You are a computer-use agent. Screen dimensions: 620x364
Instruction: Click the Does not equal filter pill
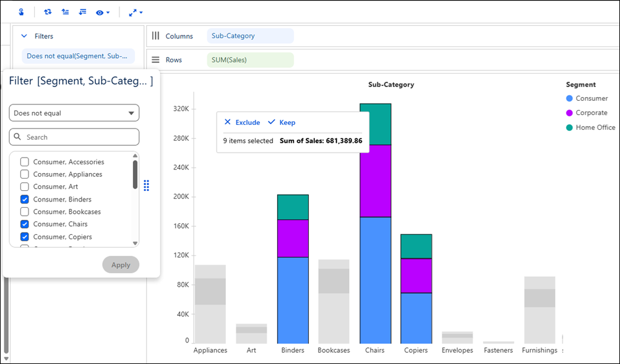pos(78,56)
